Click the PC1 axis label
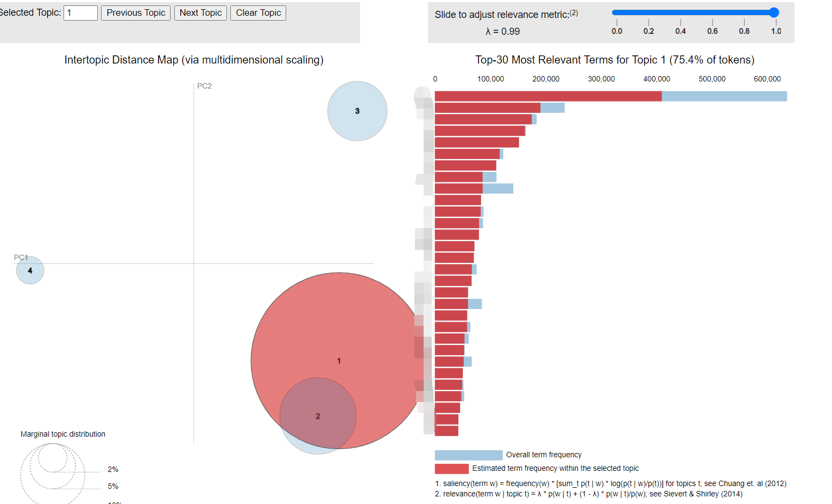The height and width of the screenshot is (504, 832). (x=21, y=257)
